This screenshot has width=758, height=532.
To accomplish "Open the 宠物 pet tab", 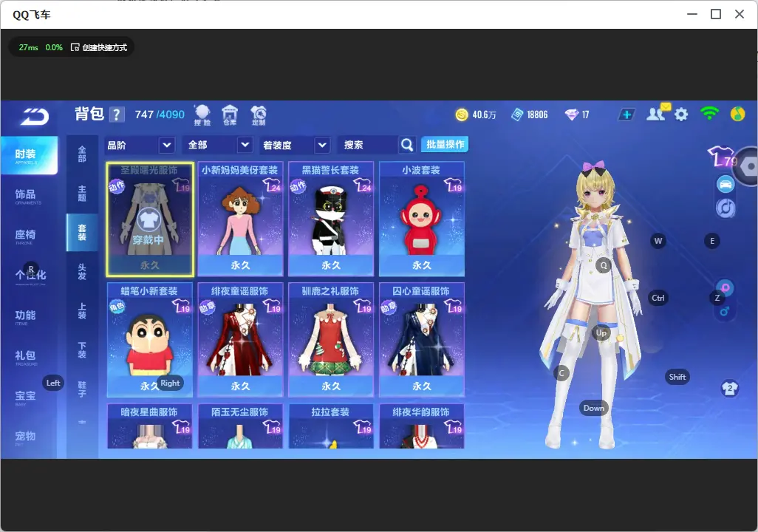I will coord(29,437).
